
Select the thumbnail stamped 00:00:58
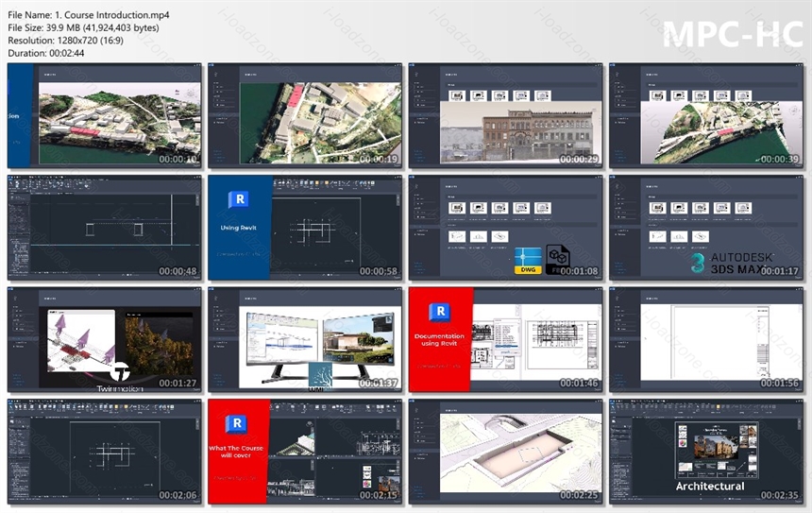point(305,228)
